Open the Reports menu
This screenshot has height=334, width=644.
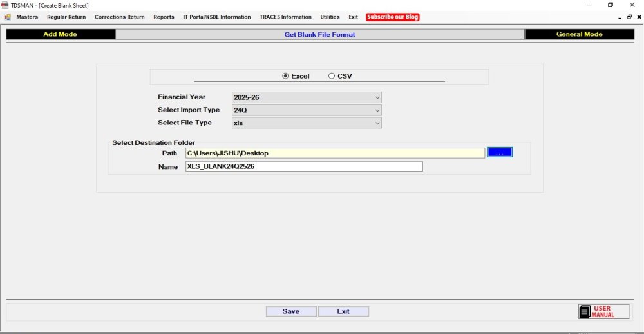(164, 17)
